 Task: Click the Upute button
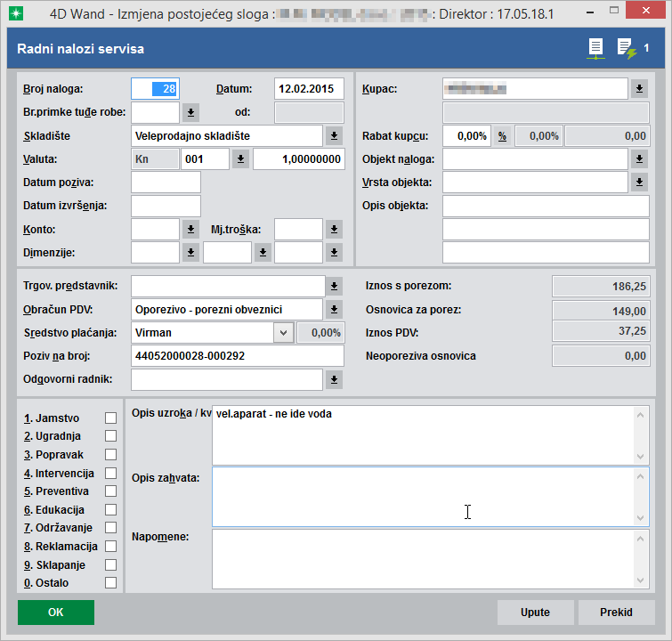click(x=535, y=613)
